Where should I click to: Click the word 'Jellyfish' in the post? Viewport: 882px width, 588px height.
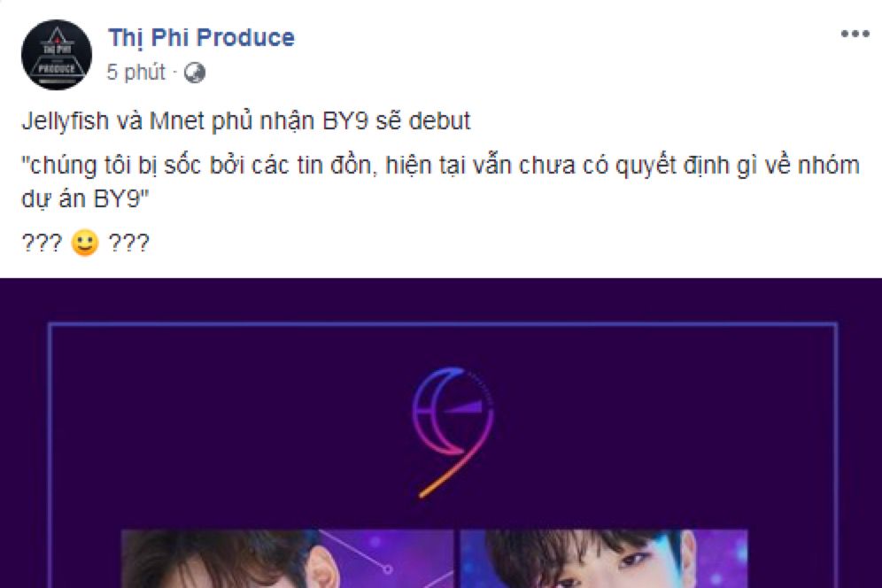66,121
